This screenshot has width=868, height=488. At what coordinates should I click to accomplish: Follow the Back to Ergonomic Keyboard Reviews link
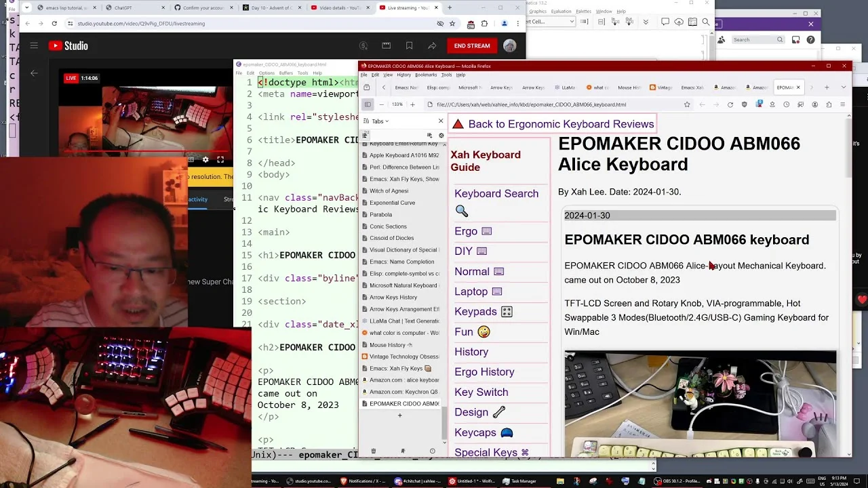(x=561, y=124)
